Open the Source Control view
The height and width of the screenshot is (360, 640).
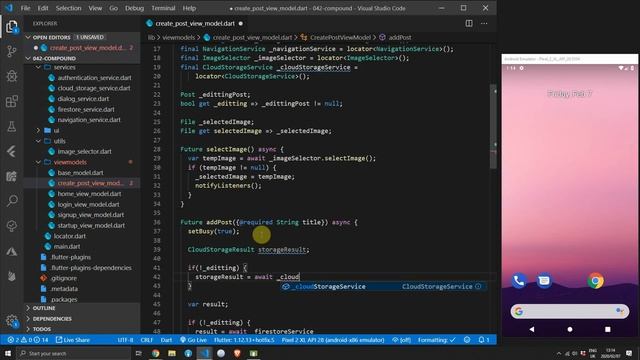click(12, 51)
